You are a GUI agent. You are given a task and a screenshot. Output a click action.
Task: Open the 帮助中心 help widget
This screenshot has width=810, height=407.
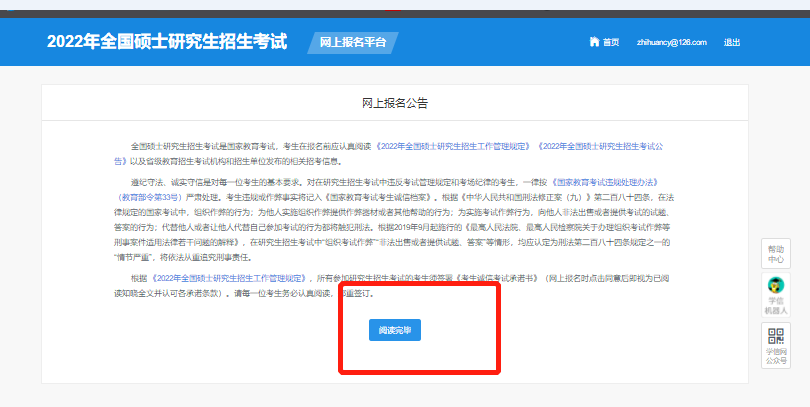(x=775, y=253)
